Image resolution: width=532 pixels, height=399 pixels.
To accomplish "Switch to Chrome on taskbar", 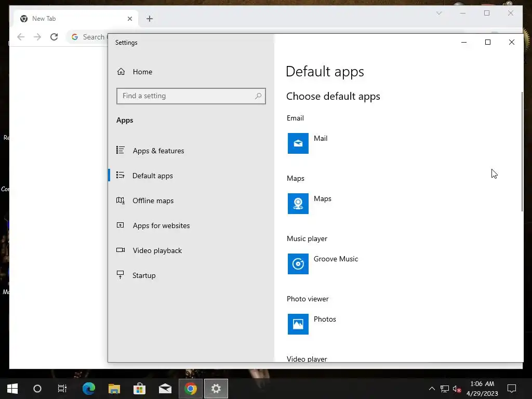I will (x=191, y=389).
